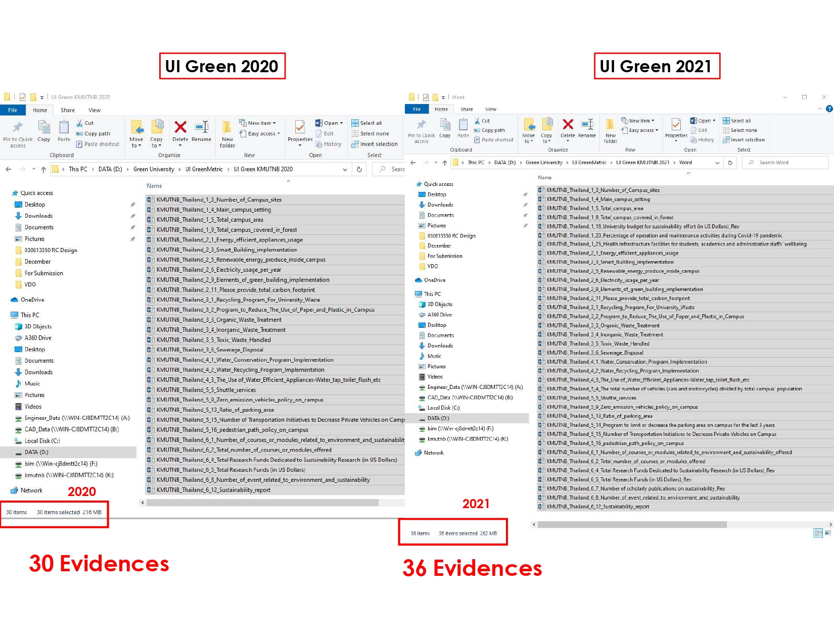834x644 pixels.
Task: Click Select none in Word window ribbon
Action: (740, 130)
